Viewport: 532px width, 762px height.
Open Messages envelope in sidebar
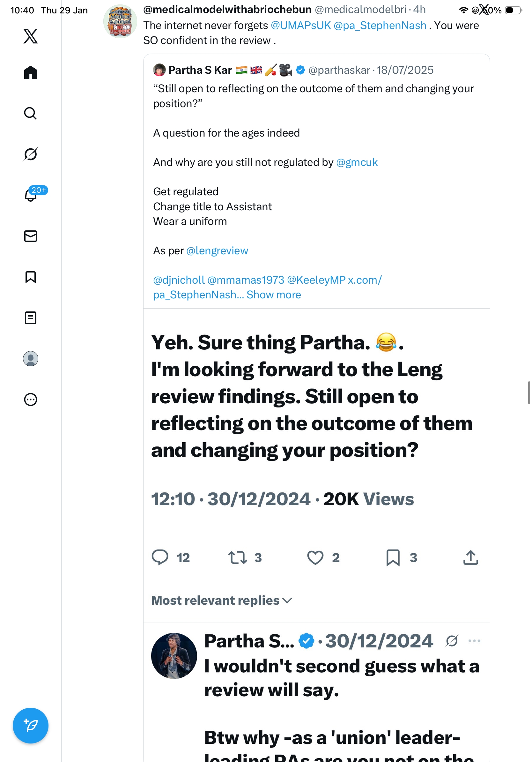31,236
